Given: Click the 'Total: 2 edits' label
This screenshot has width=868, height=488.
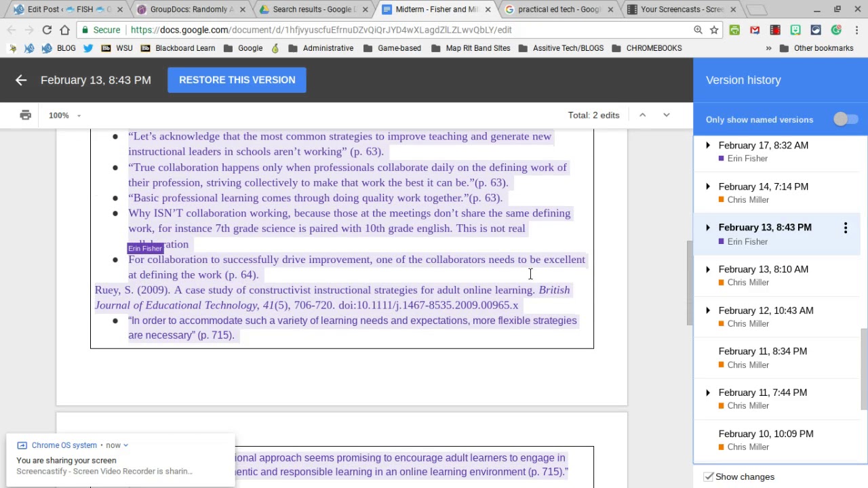Looking at the screenshot, I should pyautogui.click(x=594, y=115).
